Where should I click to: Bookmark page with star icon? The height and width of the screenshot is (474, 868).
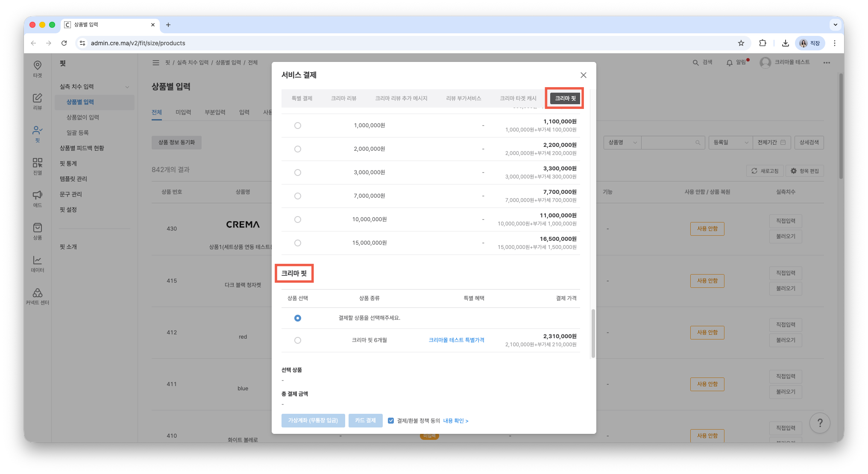pyautogui.click(x=741, y=43)
